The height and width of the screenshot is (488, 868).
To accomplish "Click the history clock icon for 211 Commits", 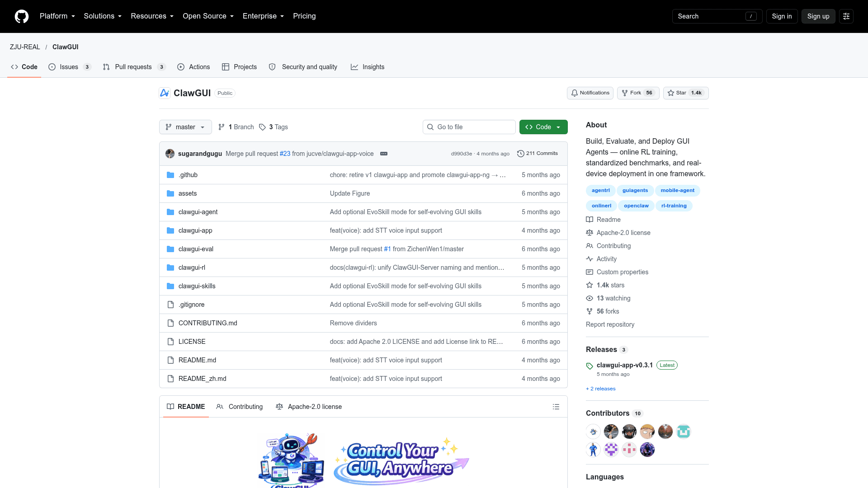I will click(x=521, y=154).
